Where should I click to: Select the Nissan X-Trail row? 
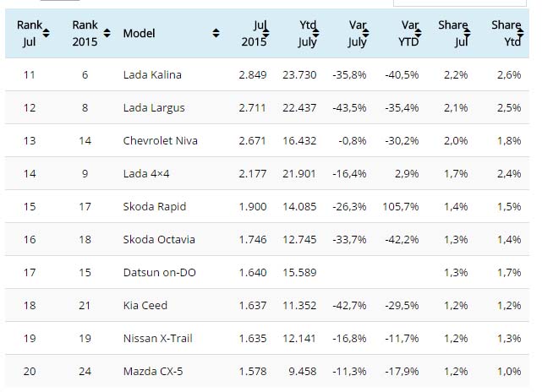coord(159,338)
